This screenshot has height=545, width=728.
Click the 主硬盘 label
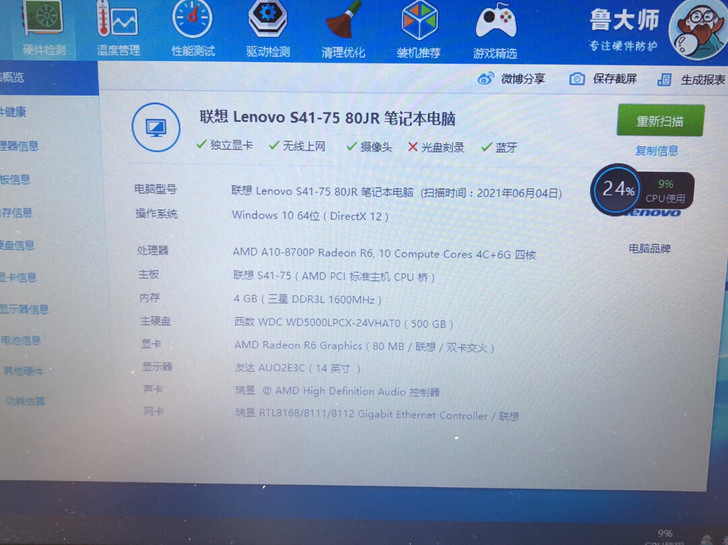(x=156, y=321)
